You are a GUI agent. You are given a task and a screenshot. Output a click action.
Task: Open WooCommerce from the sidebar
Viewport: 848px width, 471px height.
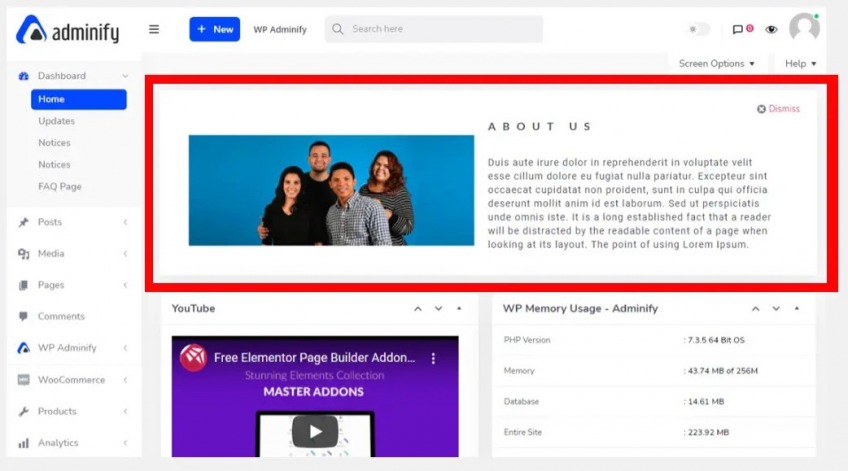(70, 380)
